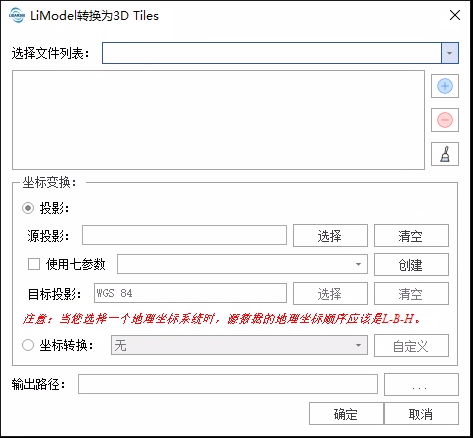This screenshot has height=438, width=473.
Task: Enable the 使用七参数 checkbox
Action: (34, 264)
